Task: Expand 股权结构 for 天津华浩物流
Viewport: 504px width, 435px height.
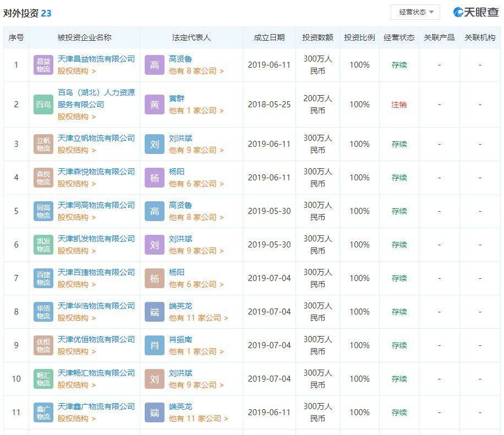Action: pyautogui.click(x=76, y=318)
